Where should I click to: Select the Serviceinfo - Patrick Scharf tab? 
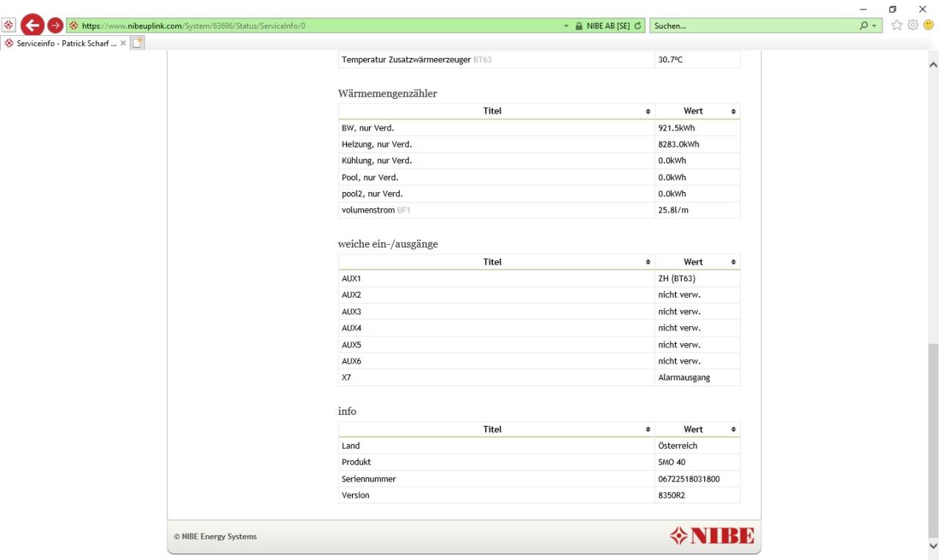pyautogui.click(x=65, y=43)
